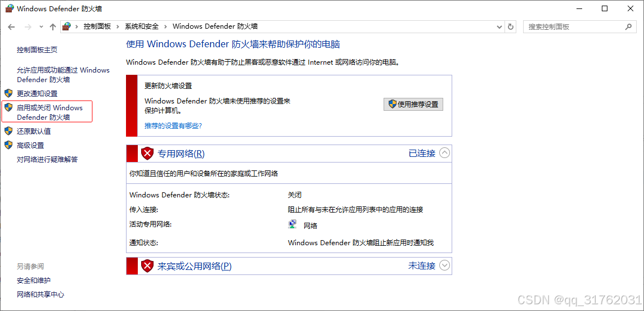This screenshot has width=644, height=311.
Task: Click the Windows Defender 防火墙状态: label
Action: [179, 195]
